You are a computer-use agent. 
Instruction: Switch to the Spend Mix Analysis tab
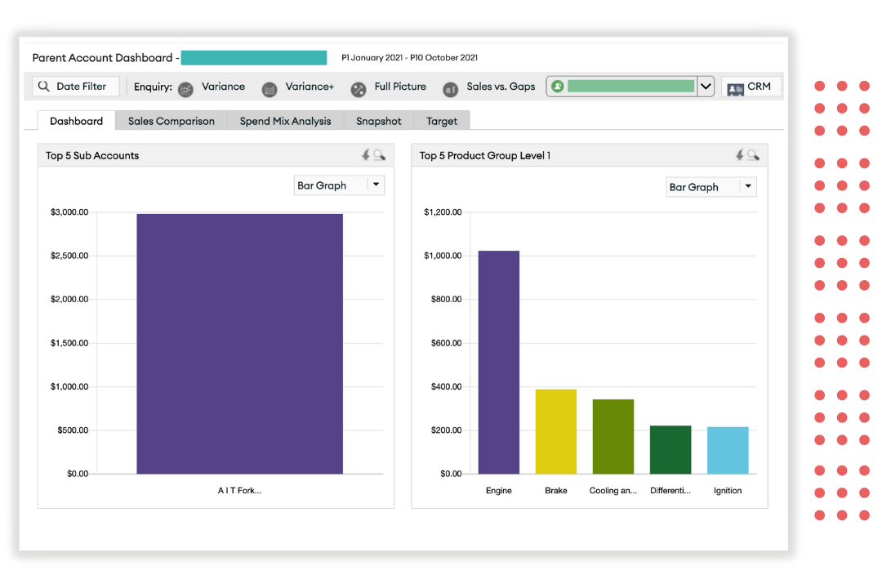[285, 121]
